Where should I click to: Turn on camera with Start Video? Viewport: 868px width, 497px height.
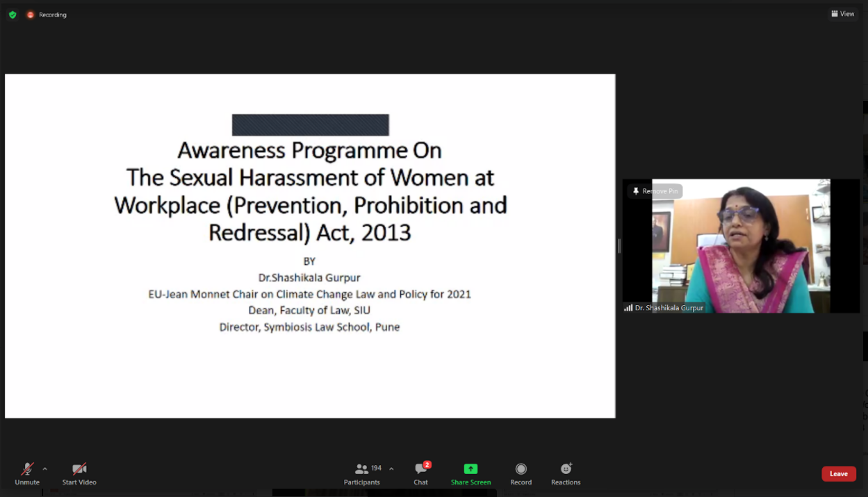79,473
